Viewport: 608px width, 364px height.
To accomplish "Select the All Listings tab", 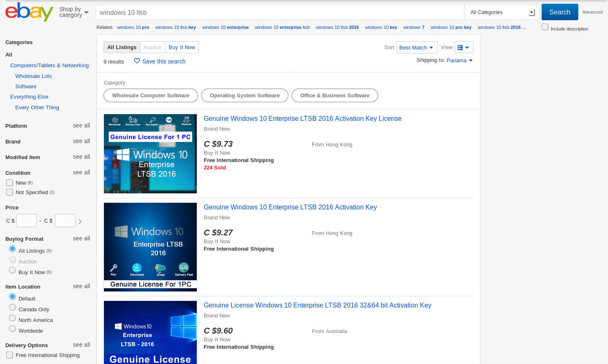I will [x=122, y=47].
